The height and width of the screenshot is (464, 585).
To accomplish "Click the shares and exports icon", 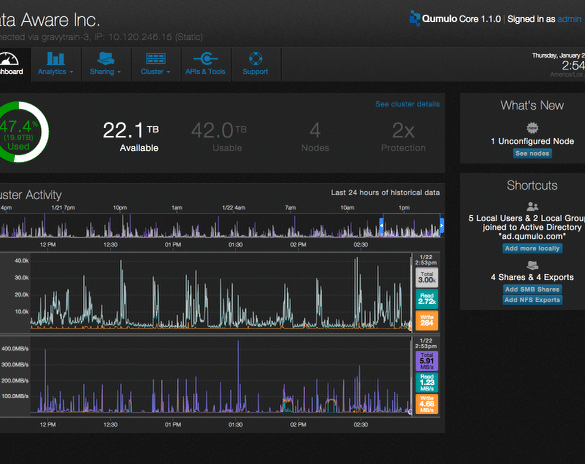I will (532, 265).
